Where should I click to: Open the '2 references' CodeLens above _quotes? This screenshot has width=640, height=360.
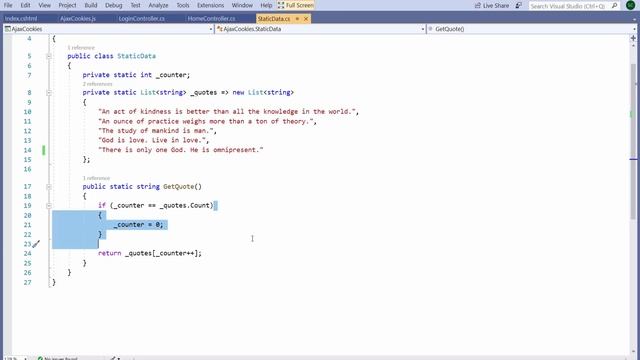point(97,84)
